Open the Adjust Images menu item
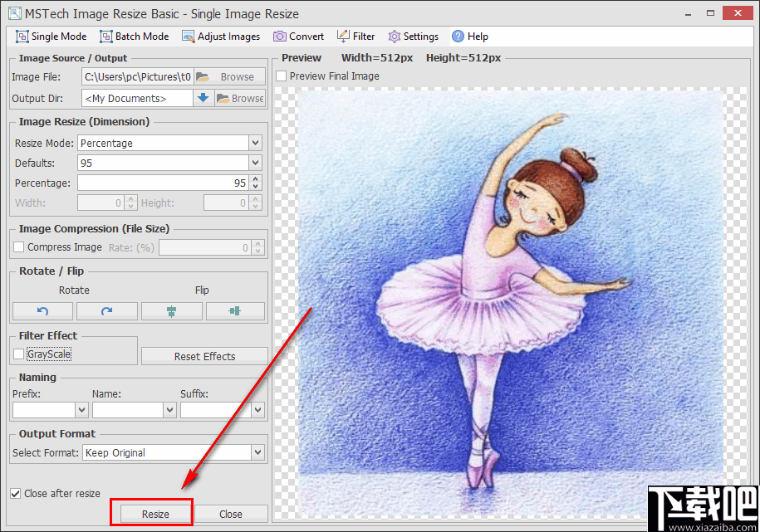The image size is (760, 532). [220, 37]
